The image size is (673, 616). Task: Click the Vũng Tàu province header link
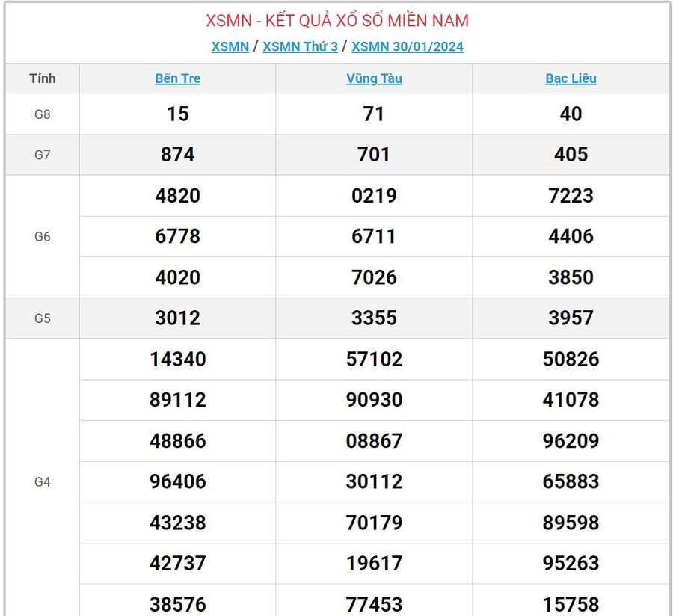374,78
